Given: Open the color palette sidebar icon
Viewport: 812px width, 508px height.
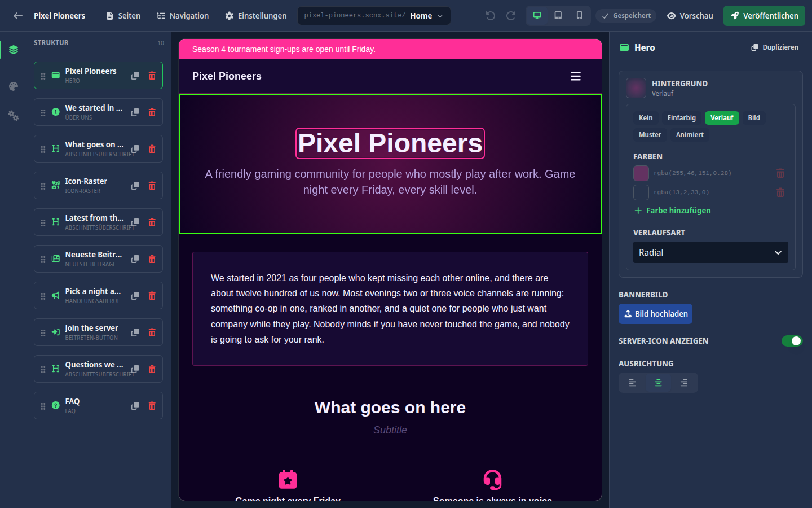Looking at the screenshot, I should [x=14, y=86].
